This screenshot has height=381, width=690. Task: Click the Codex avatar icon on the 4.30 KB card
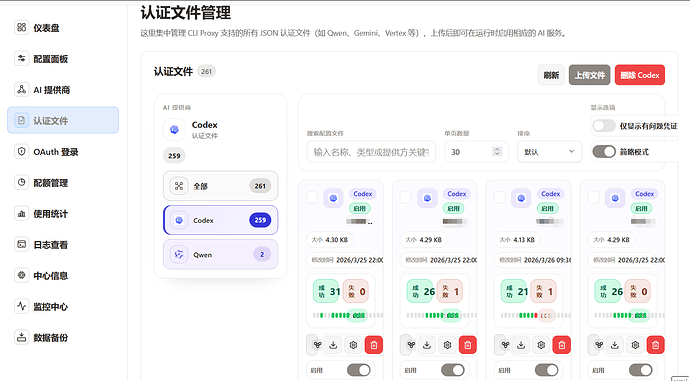tap(333, 198)
